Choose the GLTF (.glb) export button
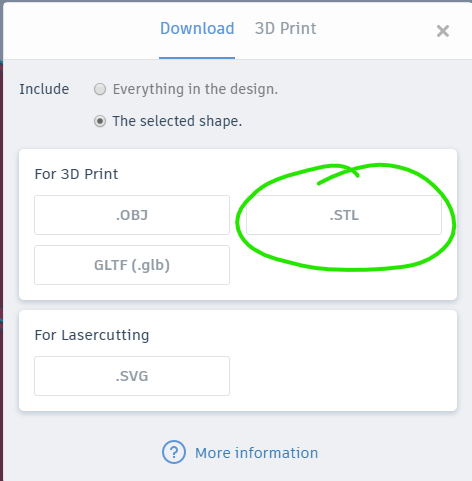472x481 pixels. point(132,265)
